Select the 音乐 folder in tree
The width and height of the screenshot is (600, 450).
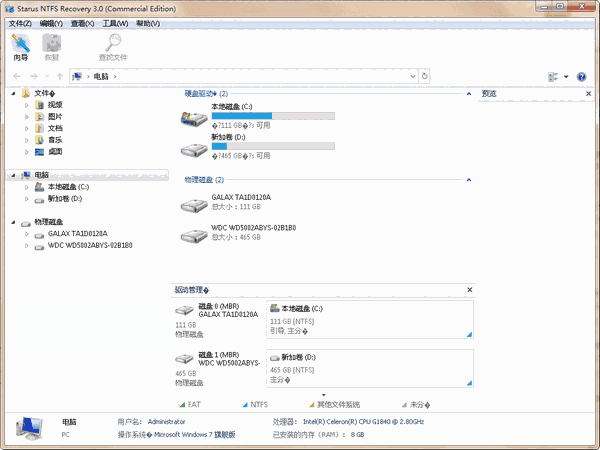(x=55, y=140)
